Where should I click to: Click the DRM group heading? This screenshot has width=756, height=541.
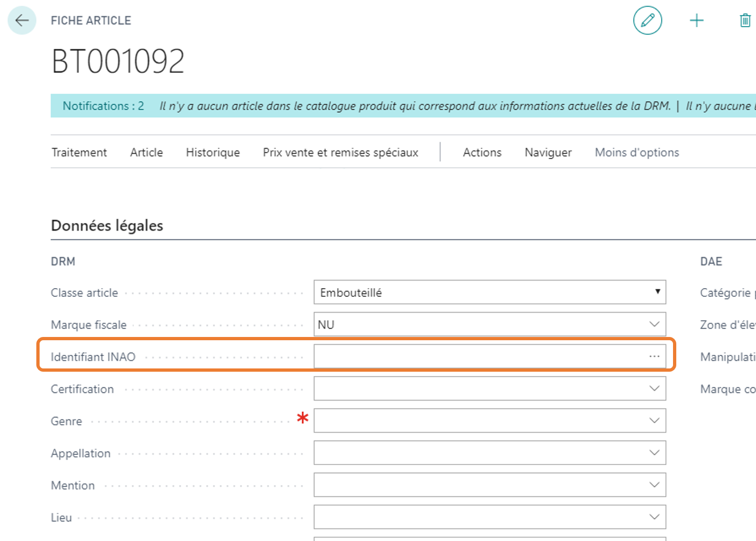tap(63, 262)
